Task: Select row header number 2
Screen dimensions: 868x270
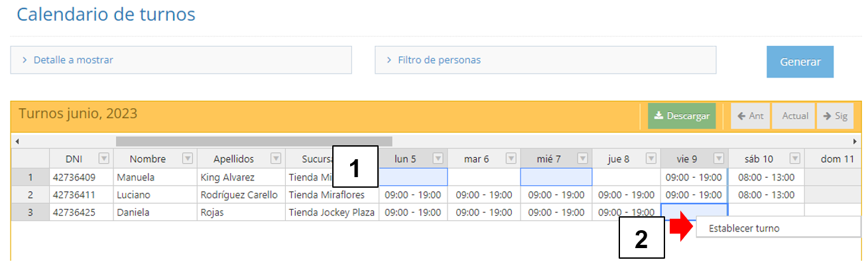Action: 30,195
